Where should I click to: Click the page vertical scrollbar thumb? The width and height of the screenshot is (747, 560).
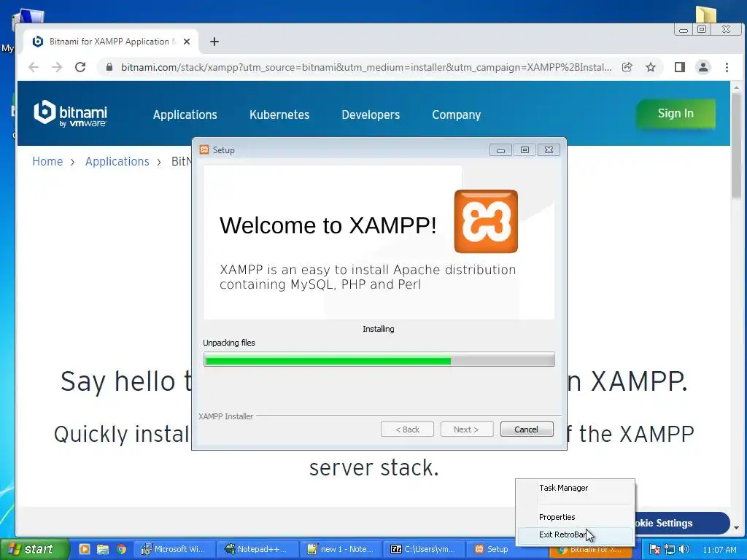point(737,145)
